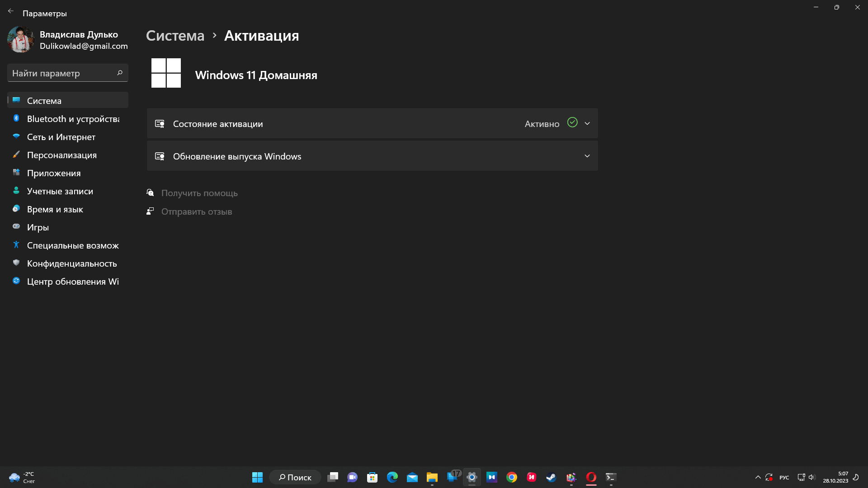Open the terminal icon on taskbar
Screen dimensions: 868x488
click(611, 477)
